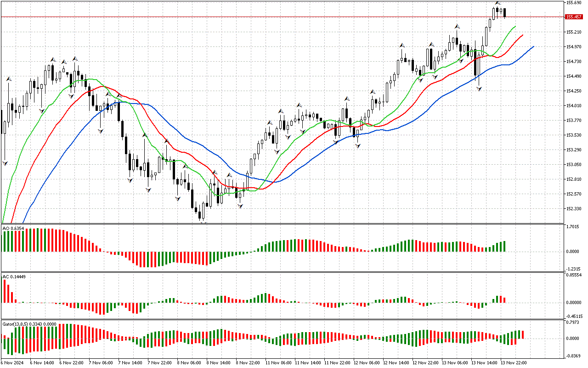Select the 8 Nov 14:00 time label
The image size is (588, 368).
pyautogui.click(x=219, y=363)
